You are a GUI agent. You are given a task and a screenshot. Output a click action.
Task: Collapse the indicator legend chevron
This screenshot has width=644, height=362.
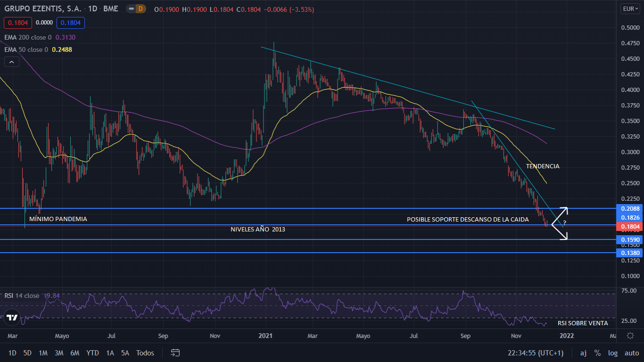11,62
